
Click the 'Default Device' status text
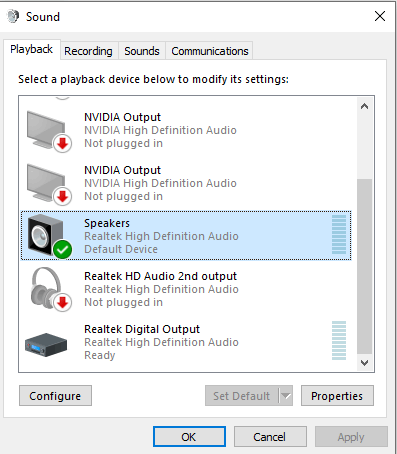(121, 249)
